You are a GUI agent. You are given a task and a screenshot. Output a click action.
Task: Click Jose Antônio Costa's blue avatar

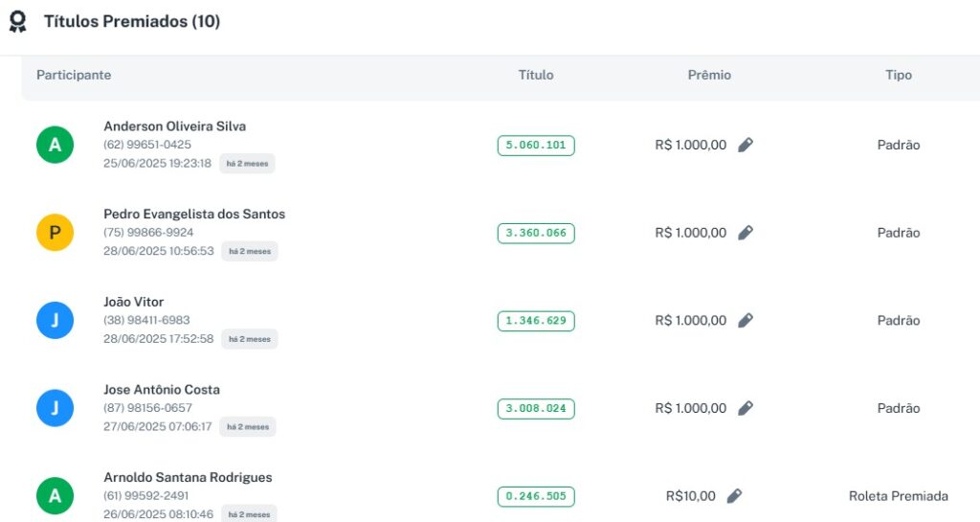coord(55,408)
